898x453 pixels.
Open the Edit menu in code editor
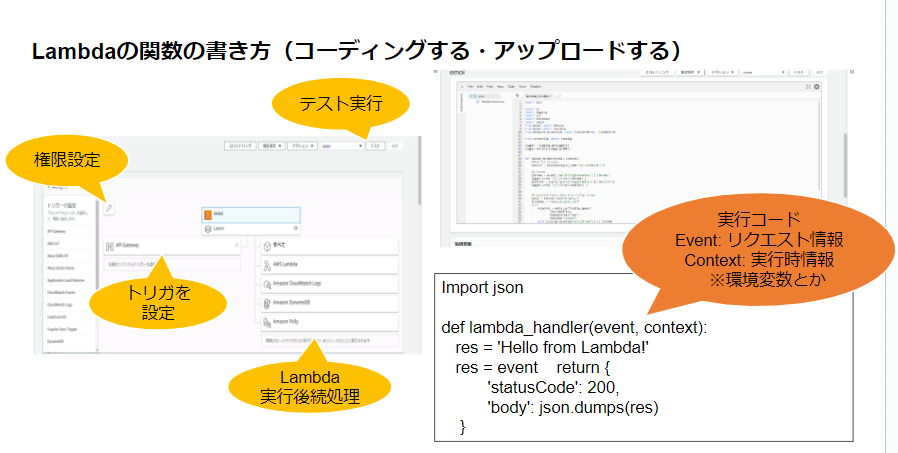[x=480, y=86]
